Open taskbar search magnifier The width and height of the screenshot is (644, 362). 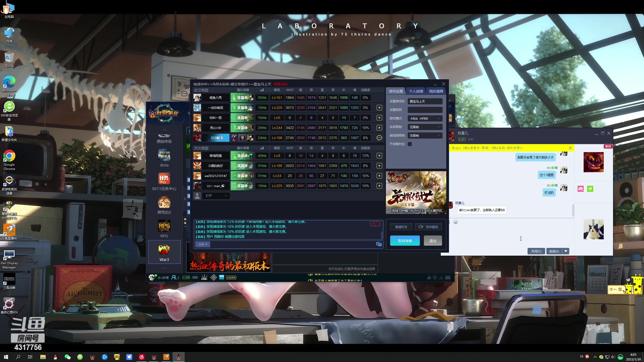point(18,357)
